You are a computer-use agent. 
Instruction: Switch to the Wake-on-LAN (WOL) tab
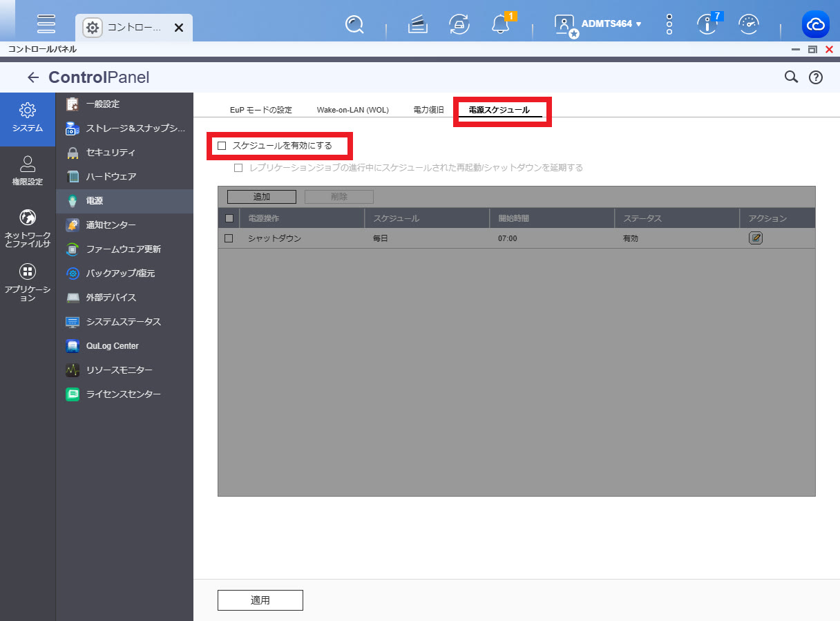tap(352, 111)
